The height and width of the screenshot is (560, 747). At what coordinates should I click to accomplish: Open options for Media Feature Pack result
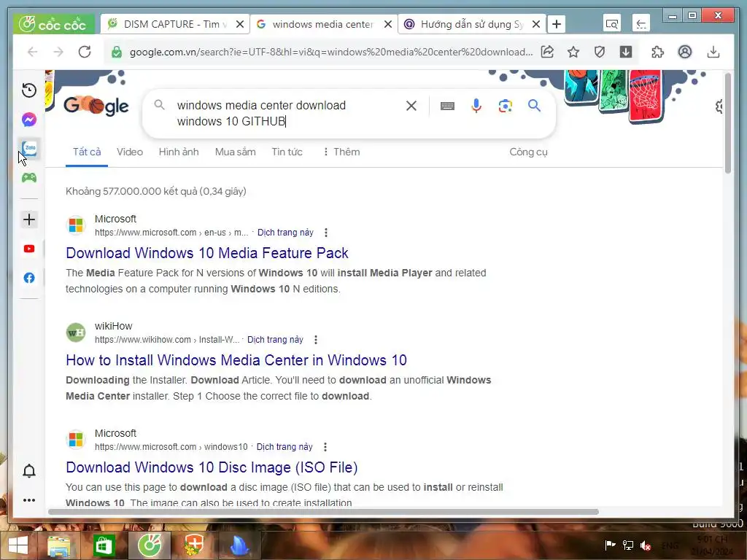(x=326, y=233)
